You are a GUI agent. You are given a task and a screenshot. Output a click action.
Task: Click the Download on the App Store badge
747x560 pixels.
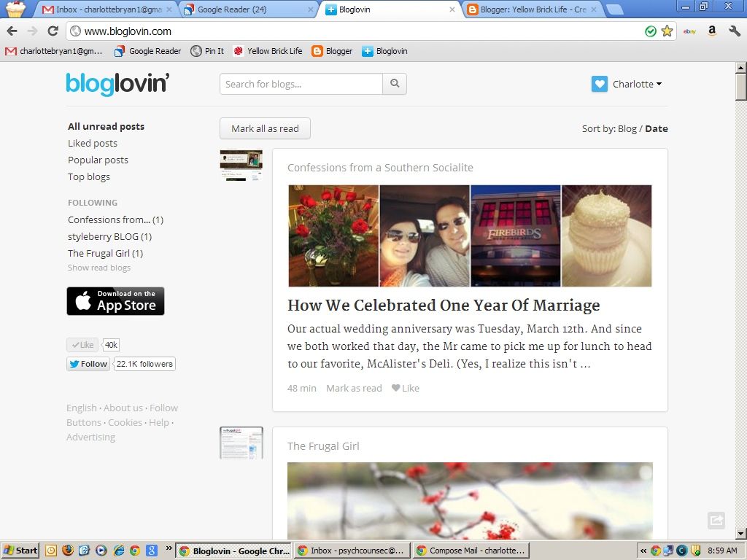115,301
